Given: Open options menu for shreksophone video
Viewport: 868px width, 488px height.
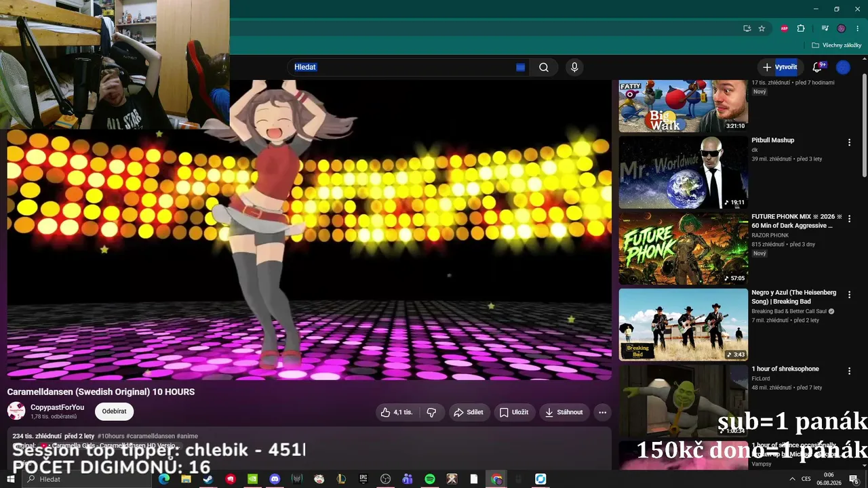Looking at the screenshot, I should tap(849, 371).
